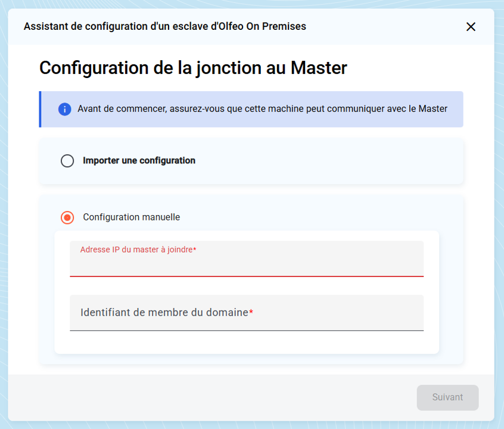Focus the Adresse IP du master field
This screenshot has height=429, width=504.
246,263
